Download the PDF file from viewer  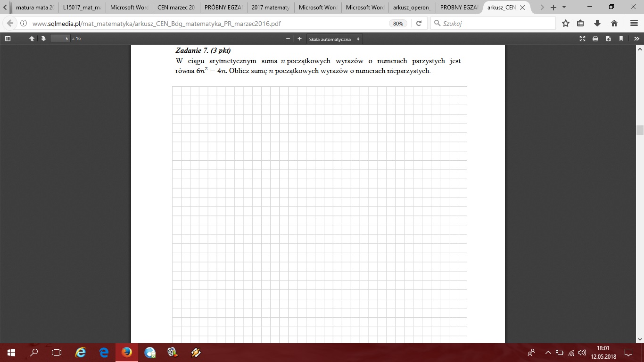point(608,39)
